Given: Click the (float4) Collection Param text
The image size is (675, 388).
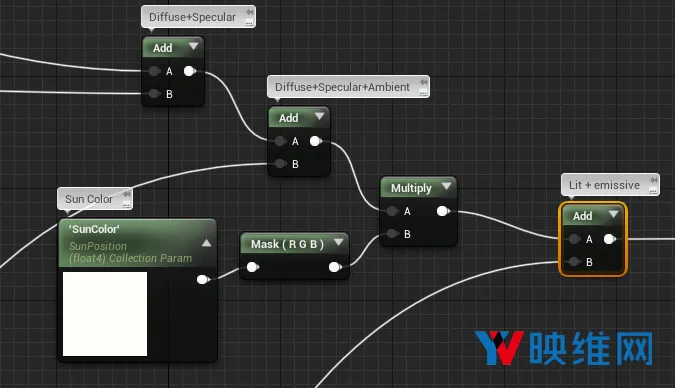Looking at the screenshot, I should [130, 258].
